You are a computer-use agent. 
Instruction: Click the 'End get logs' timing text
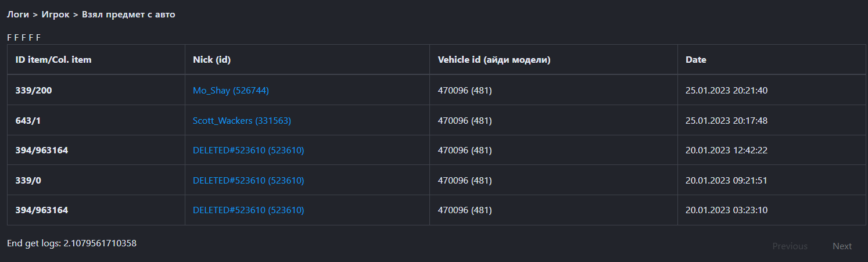(x=71, y=243)
